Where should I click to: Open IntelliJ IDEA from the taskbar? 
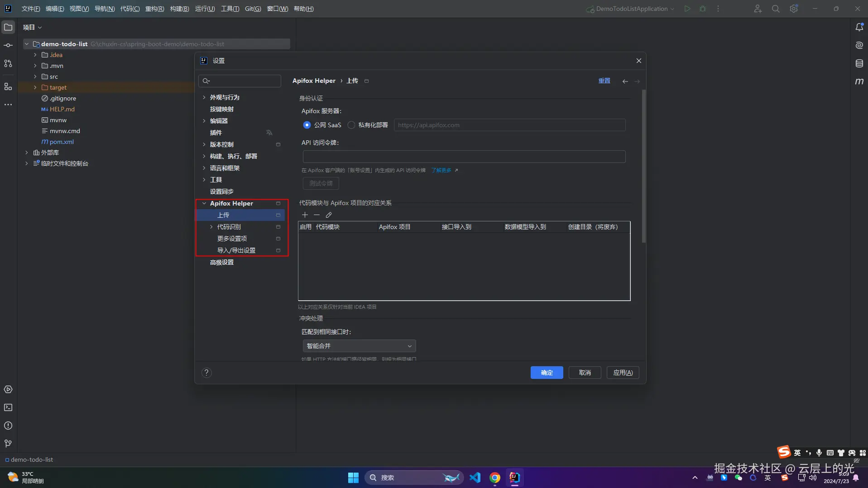[x=514, y=478]
